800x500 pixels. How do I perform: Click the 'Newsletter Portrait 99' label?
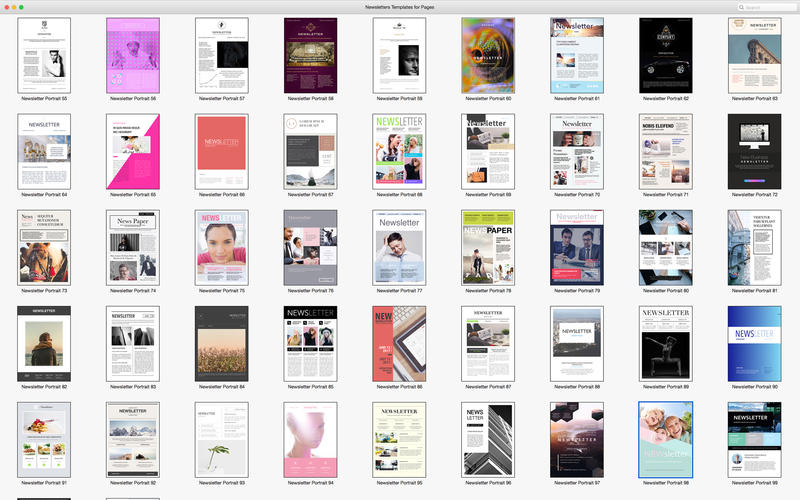[x=754, y=482]
